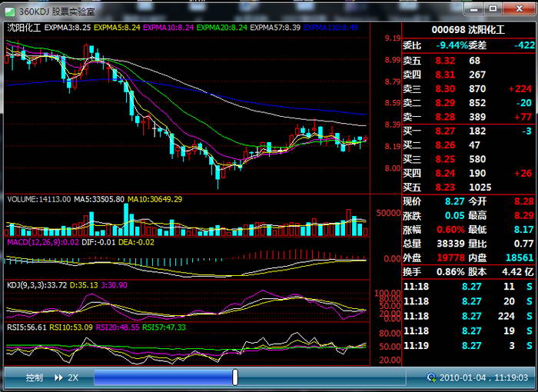
Task: Click the volume MA10:30649.29 label
Action: 154,199
